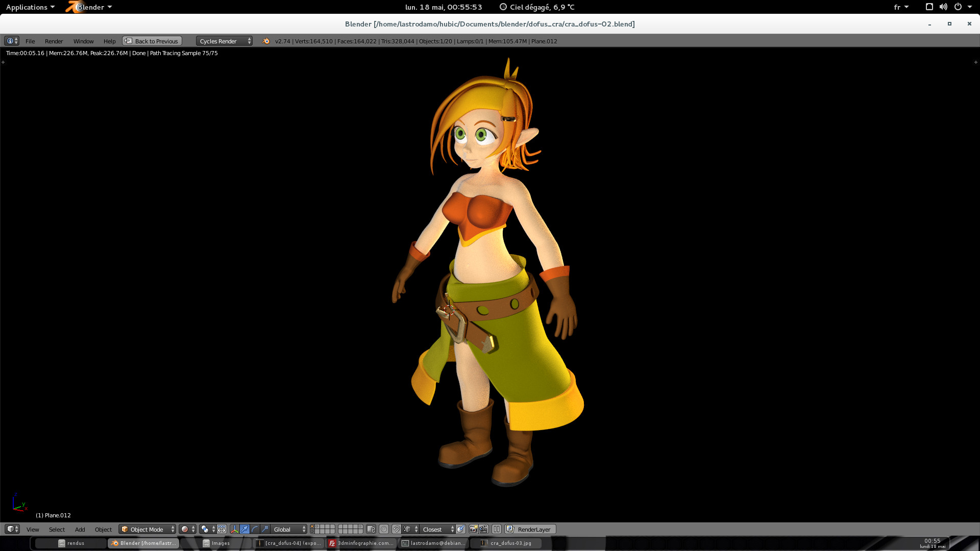
Task: Open the pivot point selector
Action: click(208, 529)
